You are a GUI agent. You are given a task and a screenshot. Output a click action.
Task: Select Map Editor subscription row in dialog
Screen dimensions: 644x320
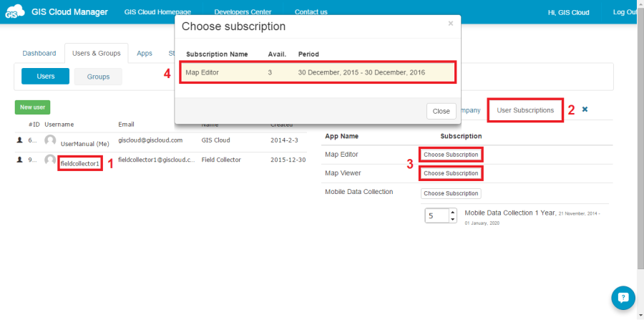coord(318,72)
